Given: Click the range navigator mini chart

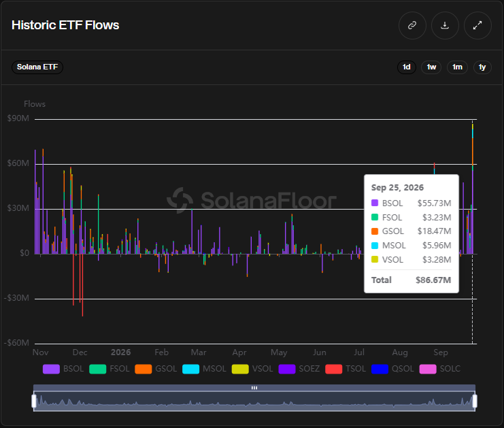Looking at the screenshot, I should [x=254, y=401].
